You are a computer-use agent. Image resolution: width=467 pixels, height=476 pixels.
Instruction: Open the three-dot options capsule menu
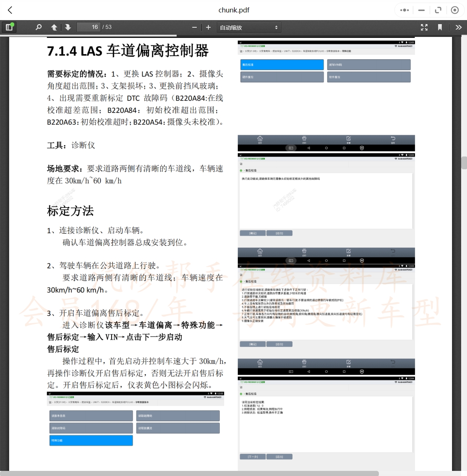404,10
